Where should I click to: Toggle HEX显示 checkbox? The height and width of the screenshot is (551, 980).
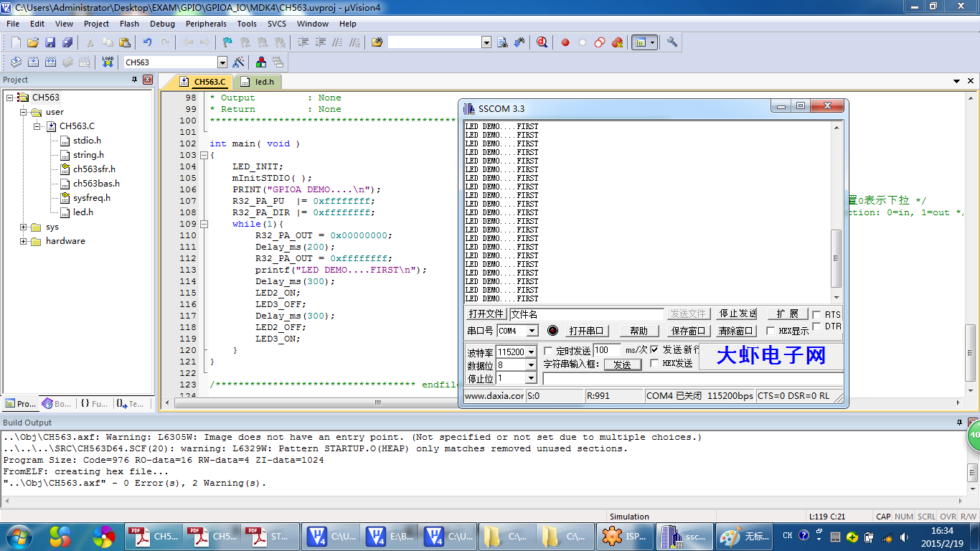coord(771,331)
